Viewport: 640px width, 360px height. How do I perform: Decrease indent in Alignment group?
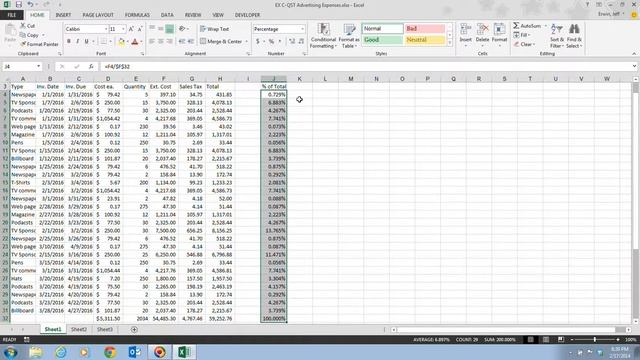pos(182,42)
